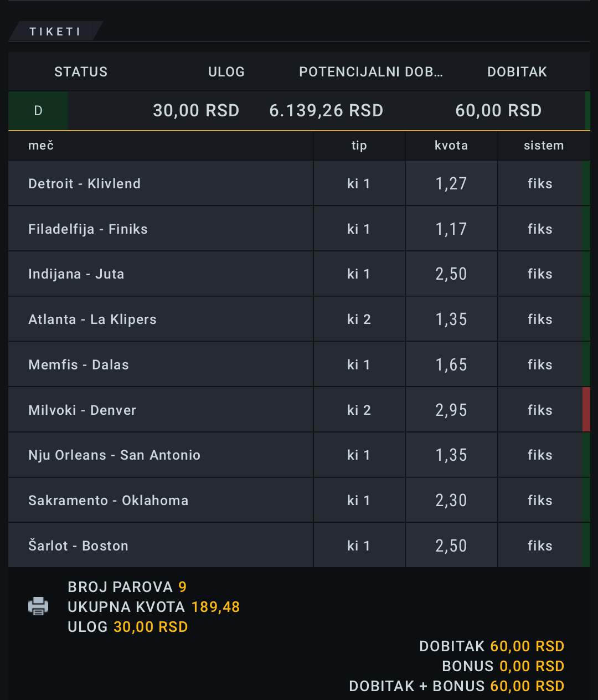598x700 pixels.
Task: Select the Filadelfija - Finiks match
Action: tap(88, 229)
